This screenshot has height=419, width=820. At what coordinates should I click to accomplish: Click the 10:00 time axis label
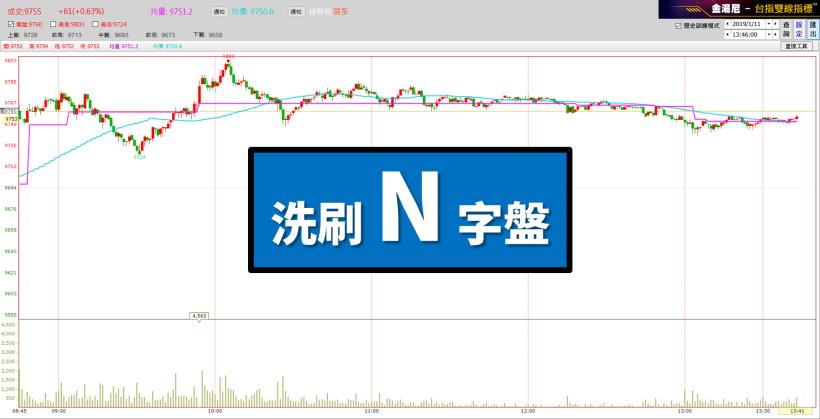215,411
